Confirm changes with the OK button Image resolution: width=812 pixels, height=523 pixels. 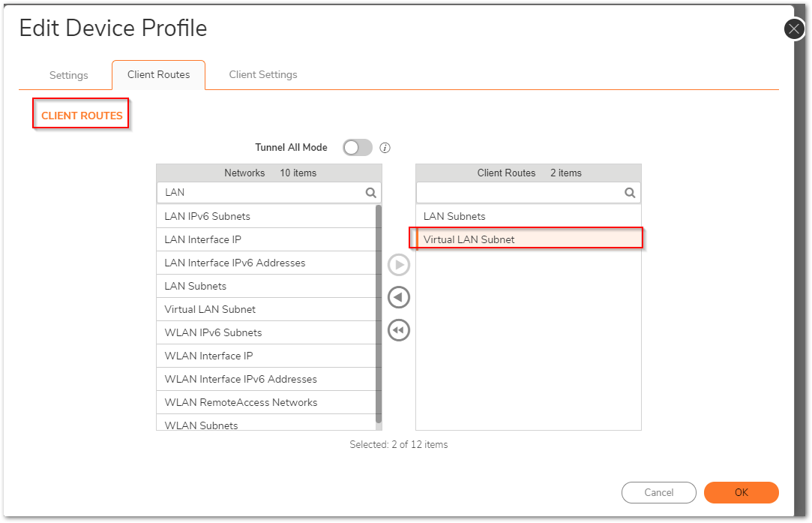coord(741,492)
